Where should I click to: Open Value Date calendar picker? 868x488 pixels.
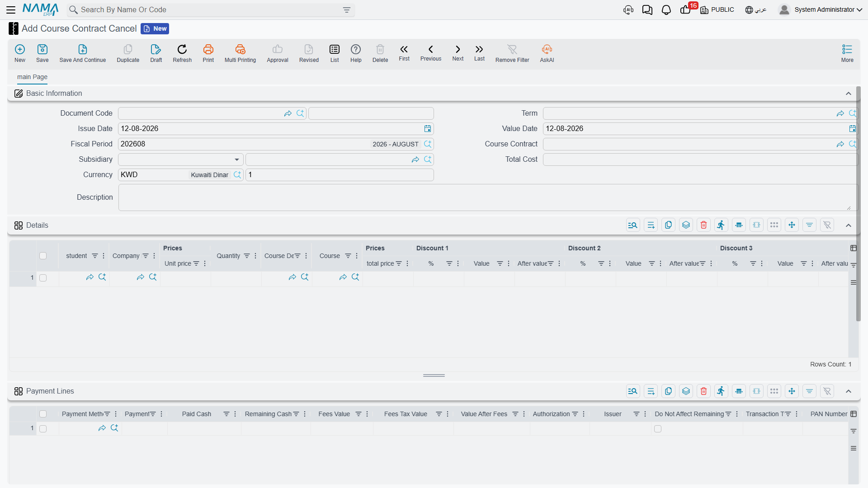point(853,129)
